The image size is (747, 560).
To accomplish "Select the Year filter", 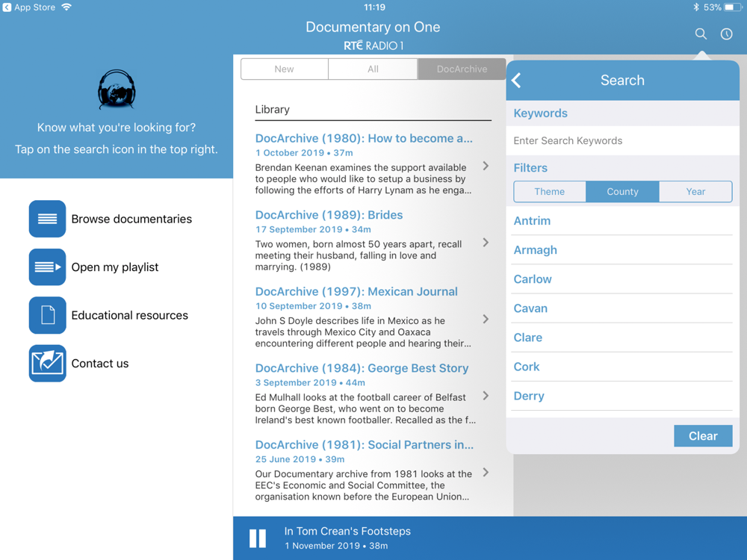I will tap(695, 191).
